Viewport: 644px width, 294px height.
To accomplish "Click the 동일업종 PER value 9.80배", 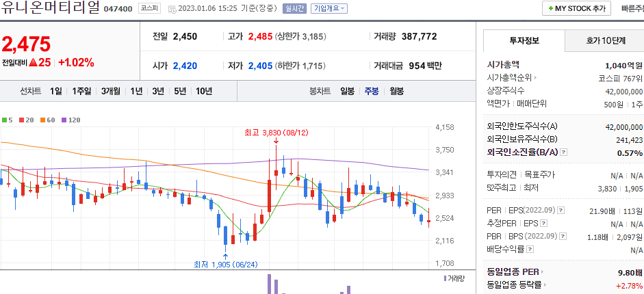I will (x=630, y=272).
